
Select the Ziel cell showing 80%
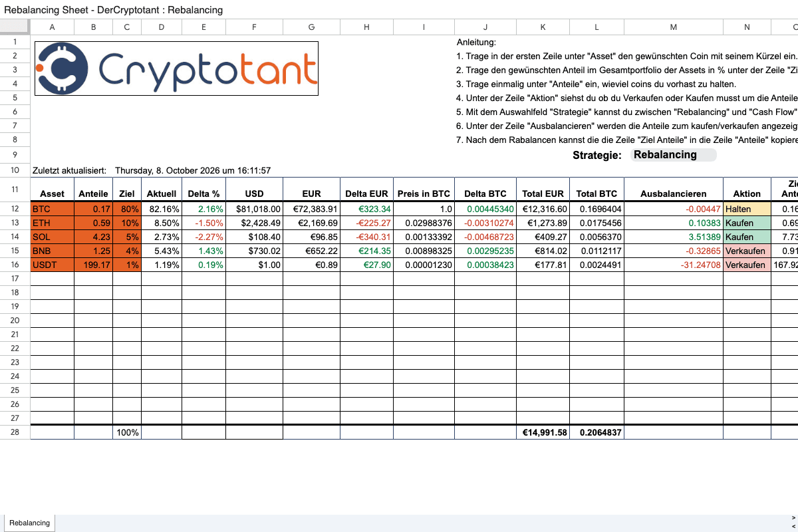tap(127, 209)
